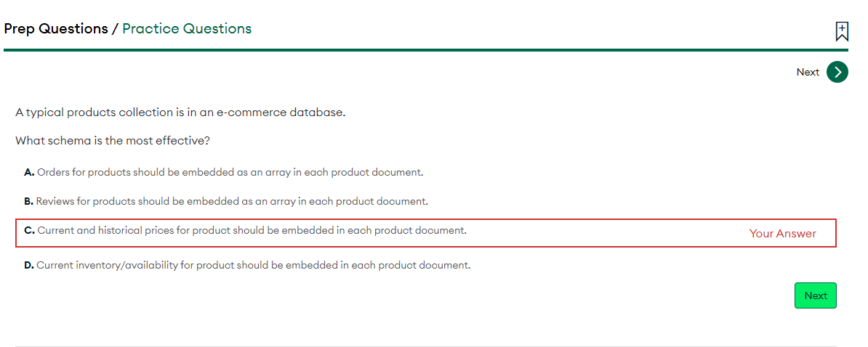
Task: Click the letter "B." option marker
Action: [28, 201]
